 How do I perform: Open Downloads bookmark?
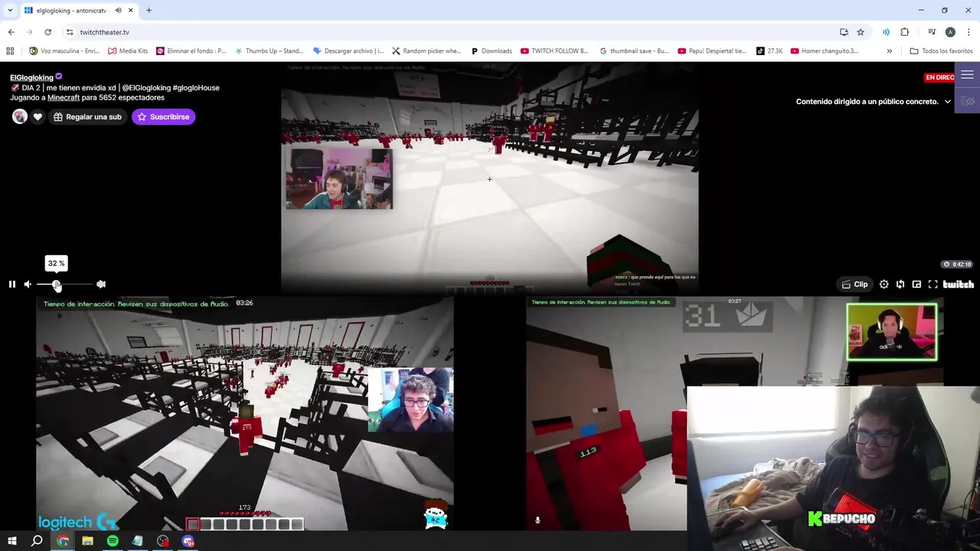(491, 51)
